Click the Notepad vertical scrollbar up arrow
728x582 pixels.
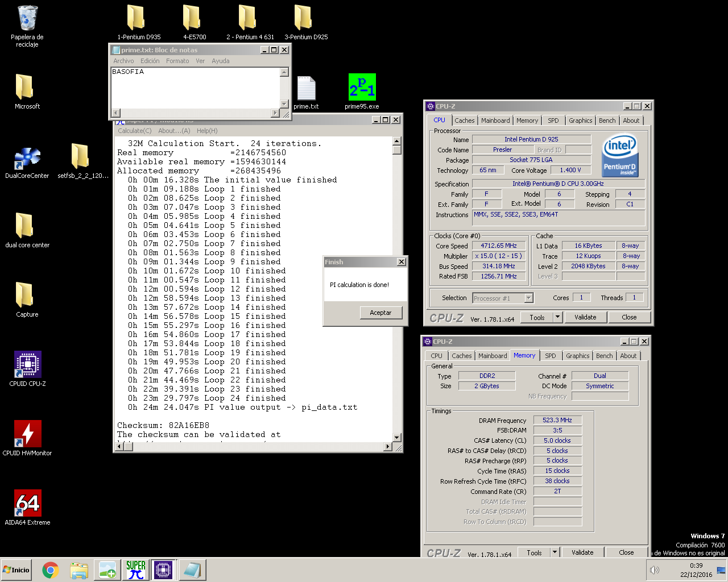click(285, 72)
